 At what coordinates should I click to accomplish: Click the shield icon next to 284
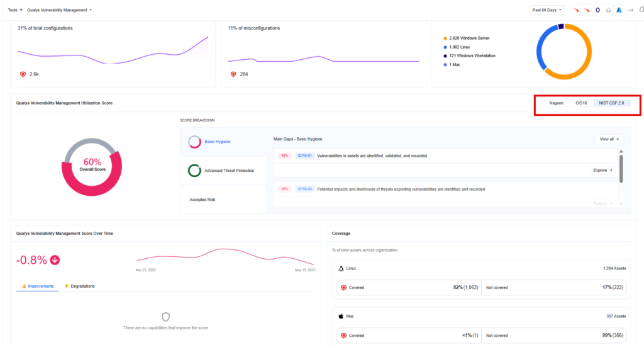pyautogui.click(x=233, y=74)
